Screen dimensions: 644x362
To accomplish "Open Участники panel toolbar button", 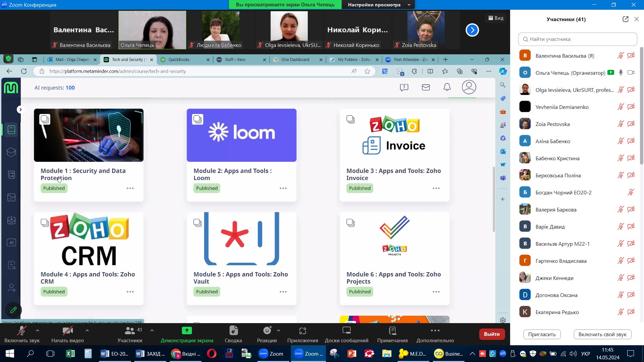I will click(130, 334).
